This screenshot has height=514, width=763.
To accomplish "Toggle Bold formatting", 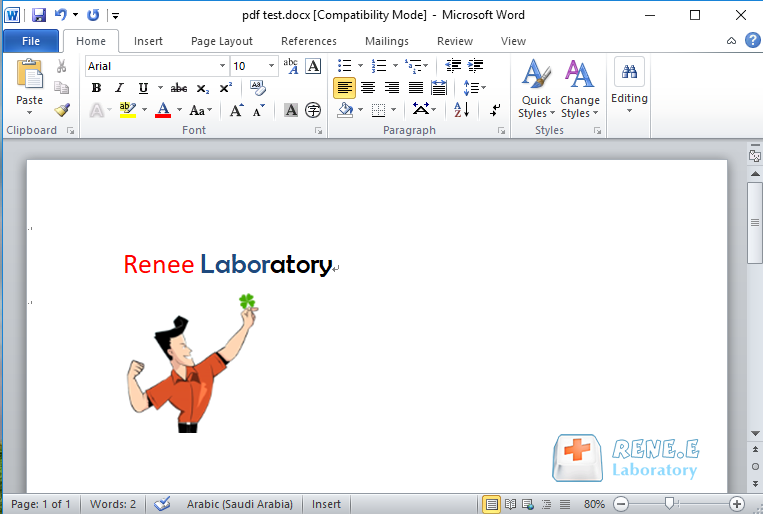I will [x=96, y=88].
